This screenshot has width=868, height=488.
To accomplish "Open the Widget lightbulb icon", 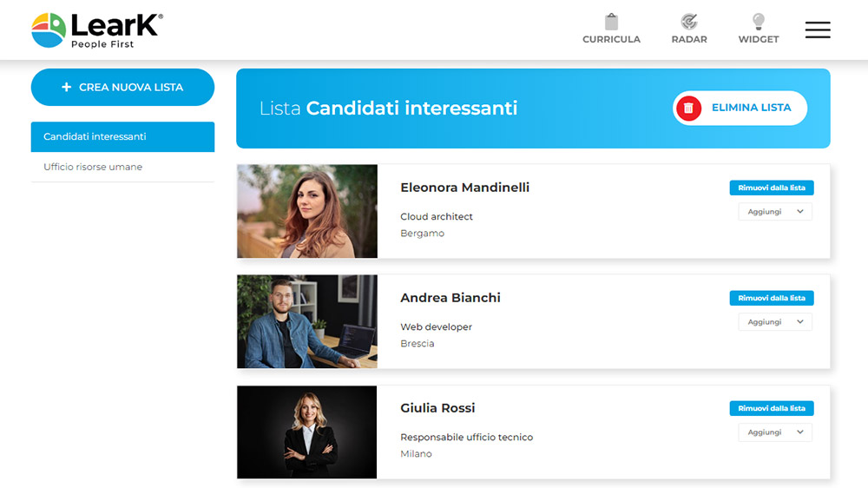I will [x=758, y=23].
